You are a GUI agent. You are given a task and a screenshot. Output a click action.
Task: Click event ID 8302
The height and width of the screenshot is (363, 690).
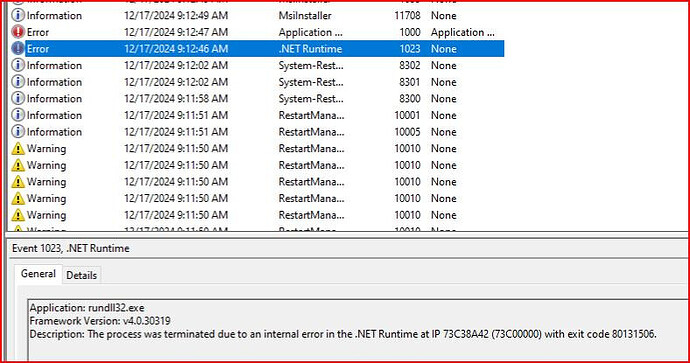click(409, 66)
